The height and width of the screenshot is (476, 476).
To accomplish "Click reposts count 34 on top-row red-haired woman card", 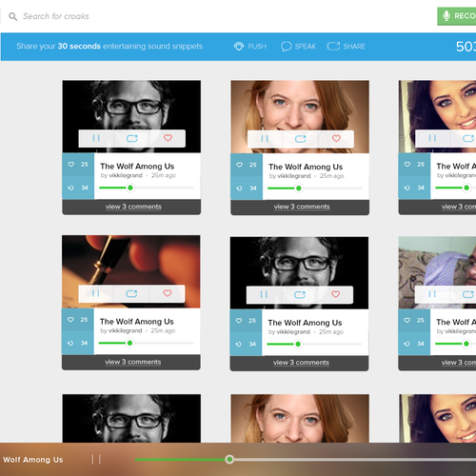I will 247,188.
